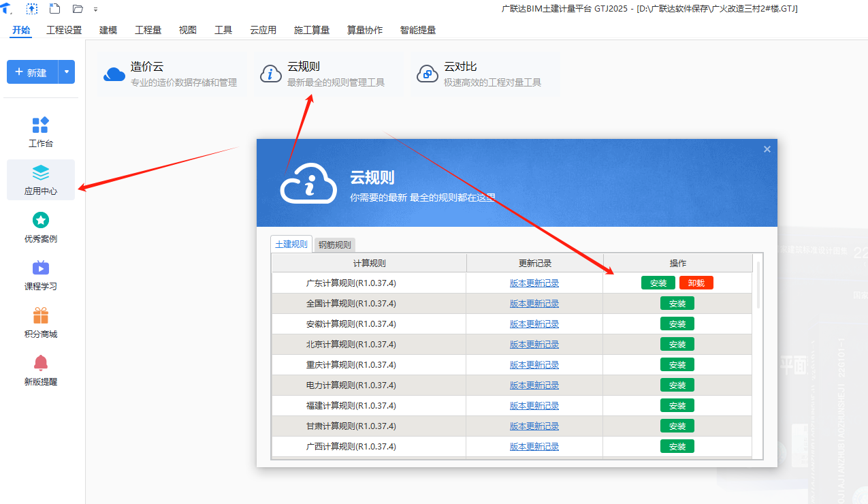Click the 操作 column header
The height and width of the screenshot is (504, 868).
point(678,263)
